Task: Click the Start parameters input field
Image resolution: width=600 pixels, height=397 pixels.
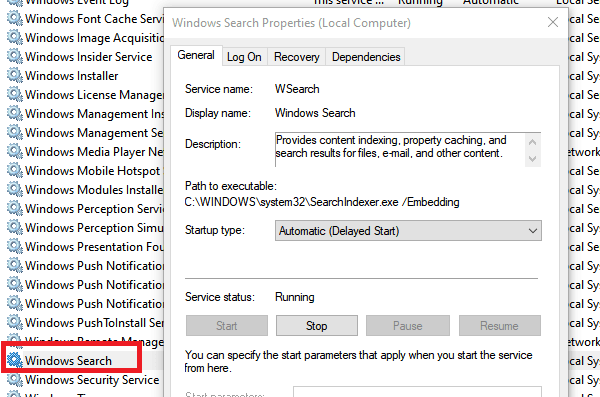Action: (x=417, y=392)
